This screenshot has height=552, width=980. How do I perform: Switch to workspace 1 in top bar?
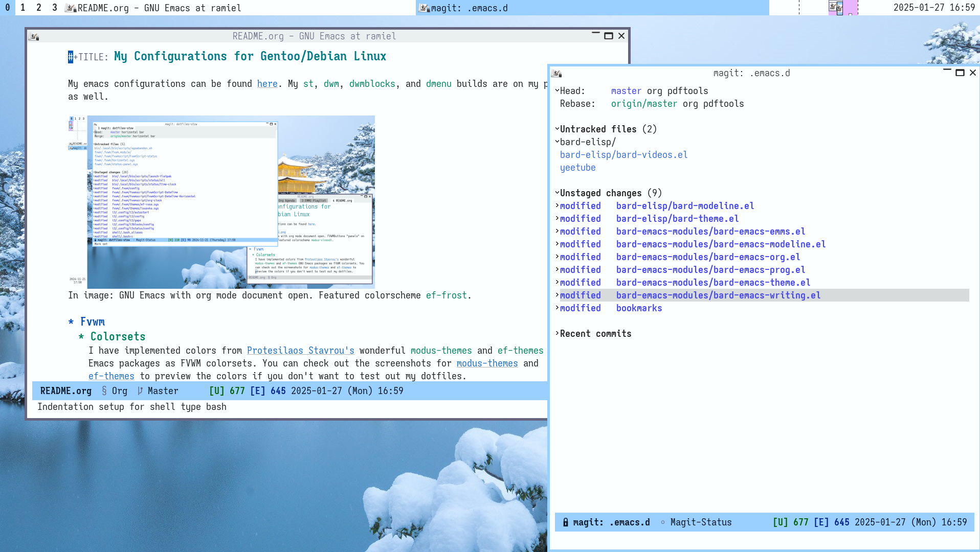click(x=23, y=8)
